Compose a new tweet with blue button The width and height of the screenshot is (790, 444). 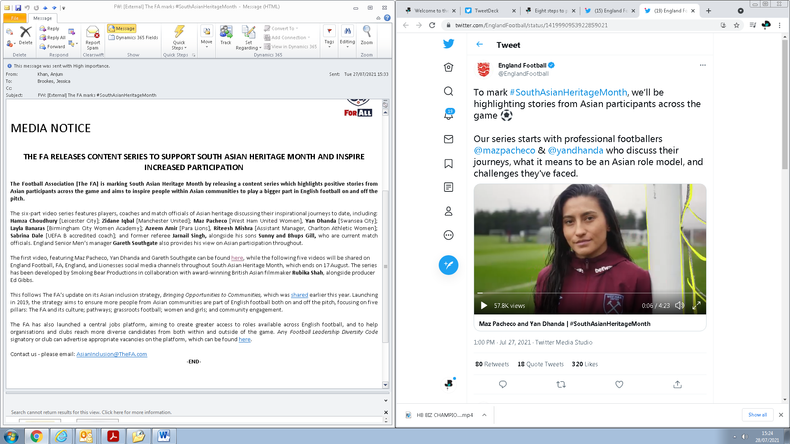pyautogui.click(x=448, y=265)
